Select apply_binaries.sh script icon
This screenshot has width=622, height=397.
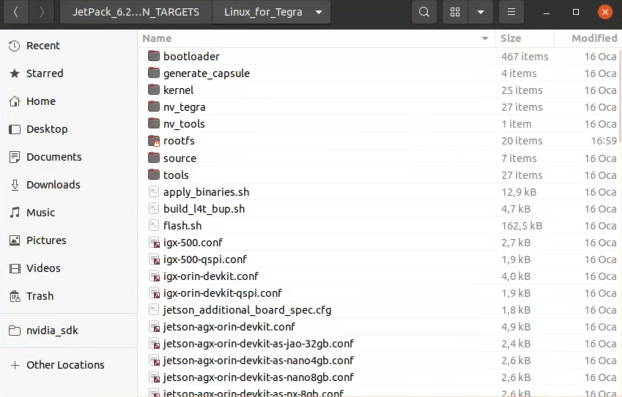tap(154, 192)
